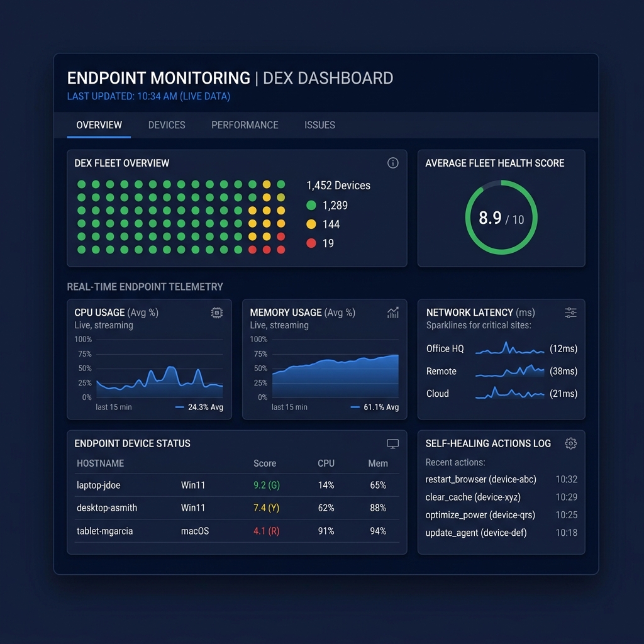Screen dimensions: 644x644
Task: Click the 88% Mem cell
Action: pyautogui.click(x=378, y=508)
